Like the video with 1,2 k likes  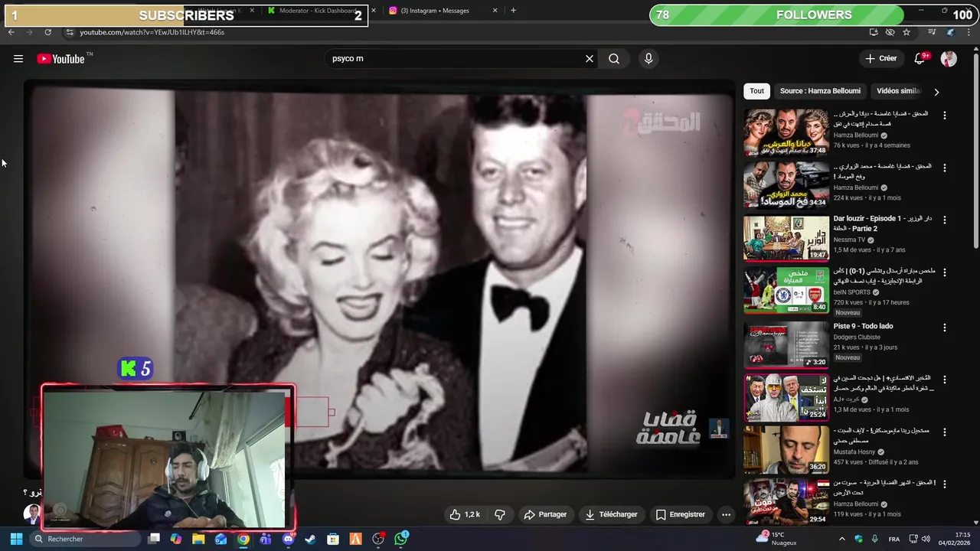[x=465, y=515]
